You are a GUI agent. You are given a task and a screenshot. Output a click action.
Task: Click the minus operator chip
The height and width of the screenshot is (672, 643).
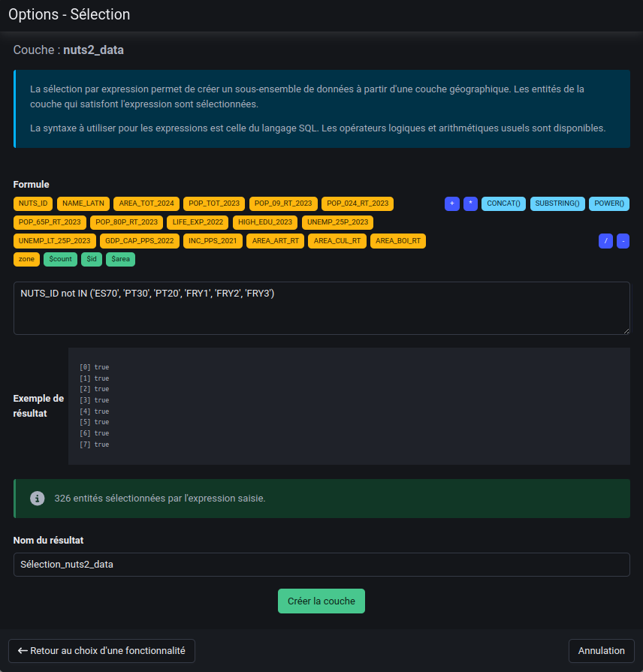click(x=623, y=241)
